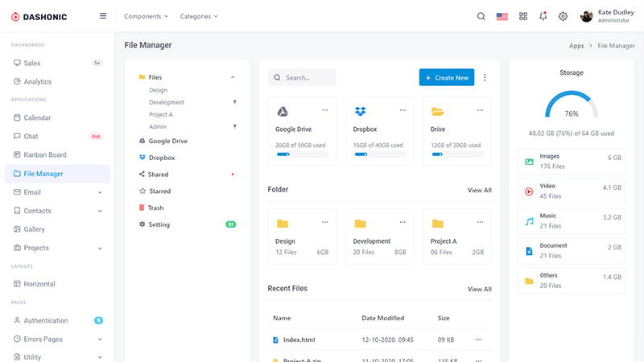Click the Apps breadcrumb link
This screenshot has width=644, height=362.
click(576, 46)
